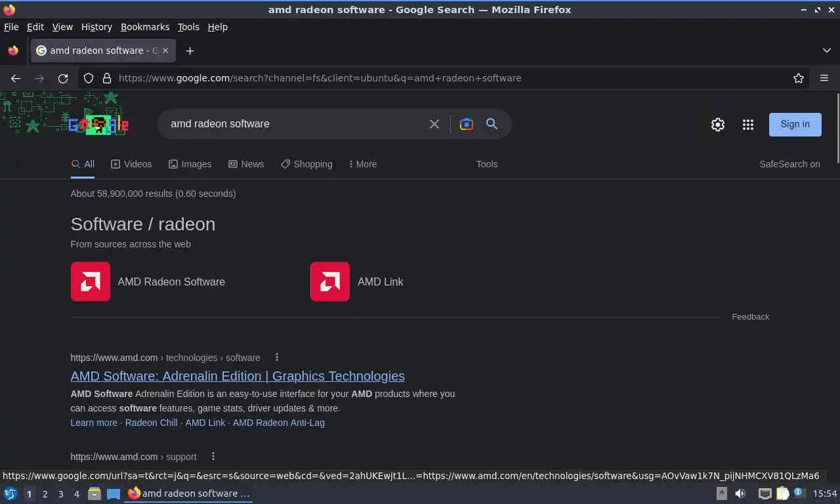Open the Bookmarks menu
The height and width of the screenshot is (504, 840).
[x=145, y=27]
